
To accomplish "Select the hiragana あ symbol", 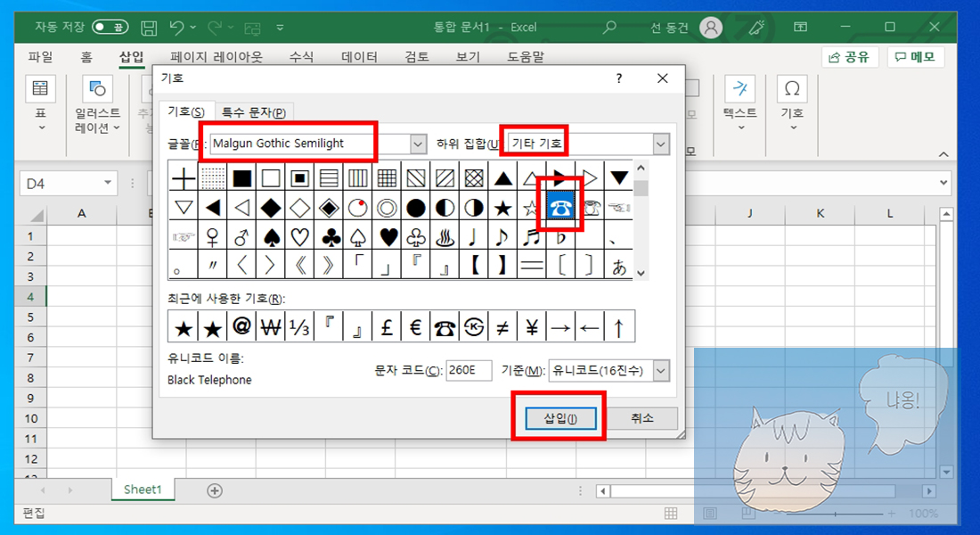I will [x=619, y=267].
